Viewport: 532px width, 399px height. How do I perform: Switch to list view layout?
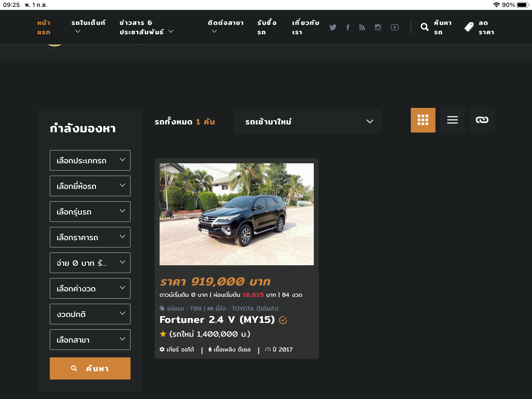(x=452, y=120)
